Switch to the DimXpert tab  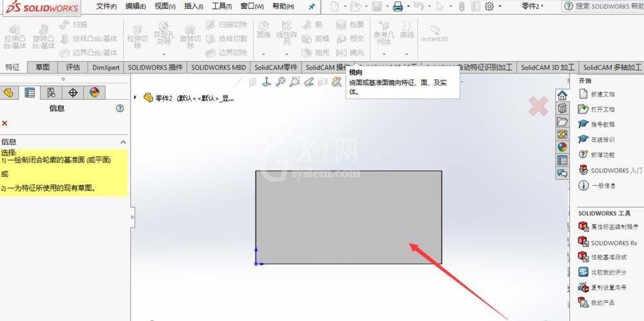[106, 68]
